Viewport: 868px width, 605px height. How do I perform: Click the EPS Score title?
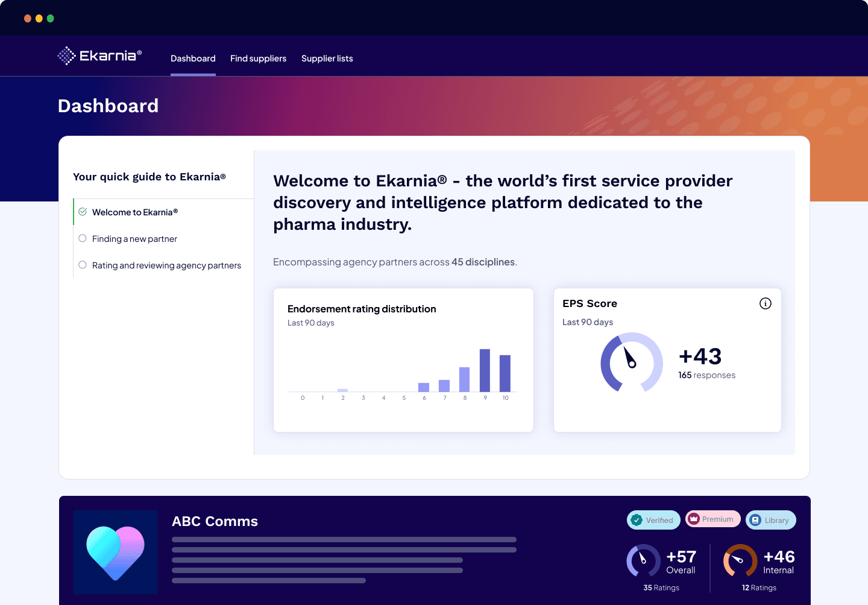590,303
